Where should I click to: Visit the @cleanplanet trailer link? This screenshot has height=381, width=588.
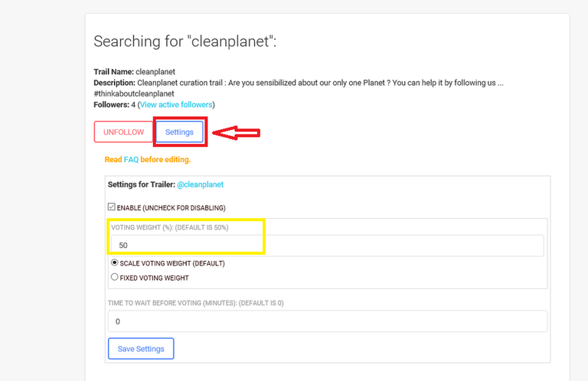[200, 184]
